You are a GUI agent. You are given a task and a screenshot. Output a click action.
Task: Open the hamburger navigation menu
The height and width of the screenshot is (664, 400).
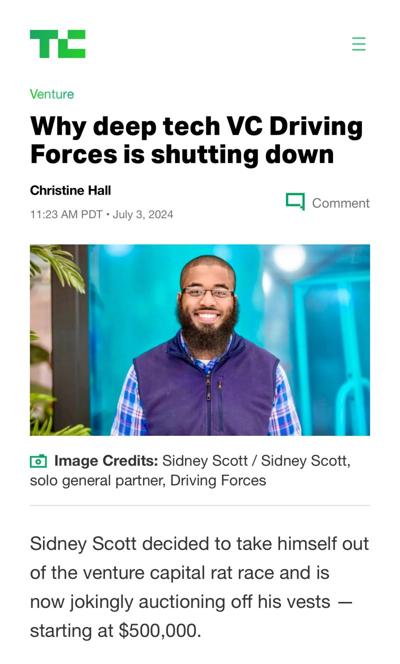tap(359, 44)
